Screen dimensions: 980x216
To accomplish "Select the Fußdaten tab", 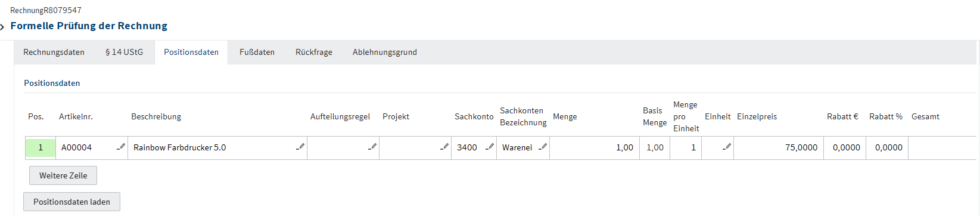I will coord(257,52).
